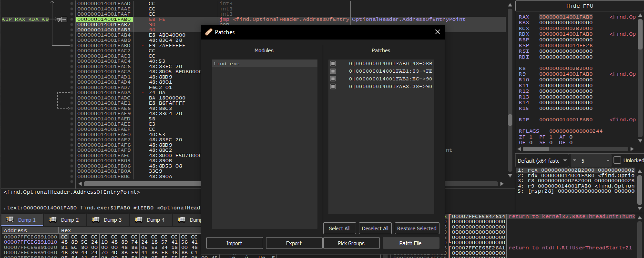Click the registers horizontal scrollbar thumb
Viewport: 644px width, 258px height.
click(x=536, y=149)
